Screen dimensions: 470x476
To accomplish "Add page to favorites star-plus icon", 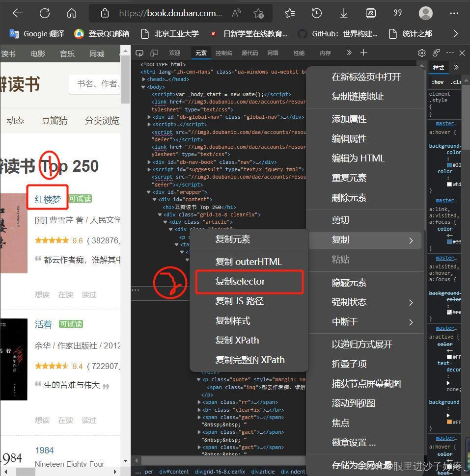I will click(258, 13).
